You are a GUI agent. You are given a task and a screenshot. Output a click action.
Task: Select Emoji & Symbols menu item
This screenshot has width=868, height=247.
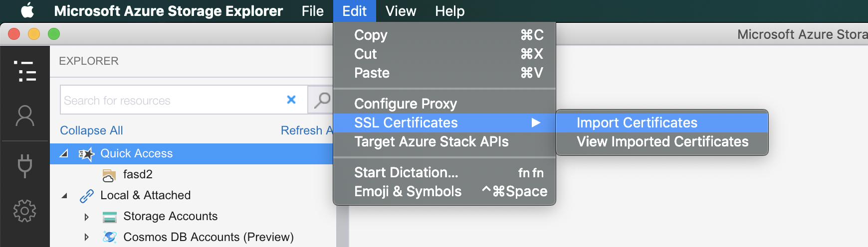[444, 191]
